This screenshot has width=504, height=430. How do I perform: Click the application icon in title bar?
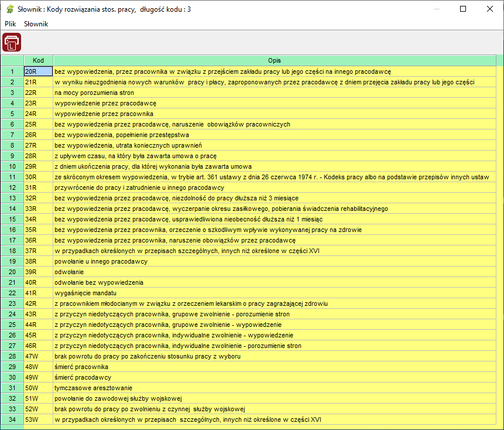10,9
